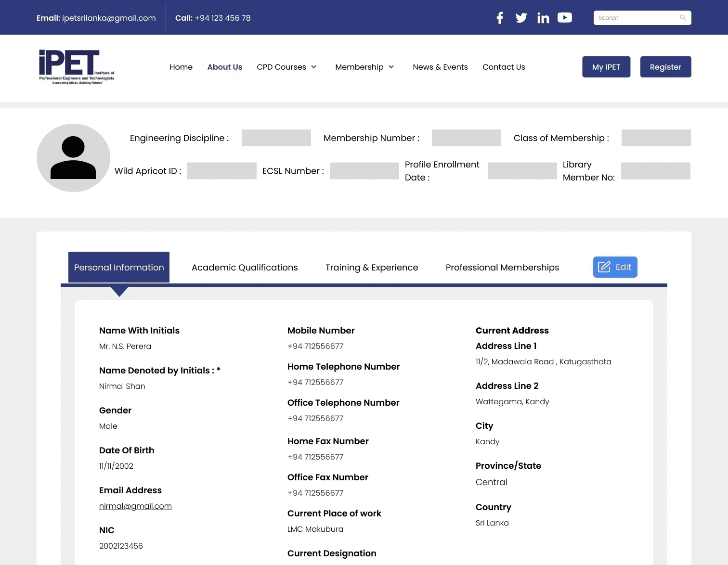Click the Home Fax Number value
This screenshot has width=728, height=565.
click(315, 457)
